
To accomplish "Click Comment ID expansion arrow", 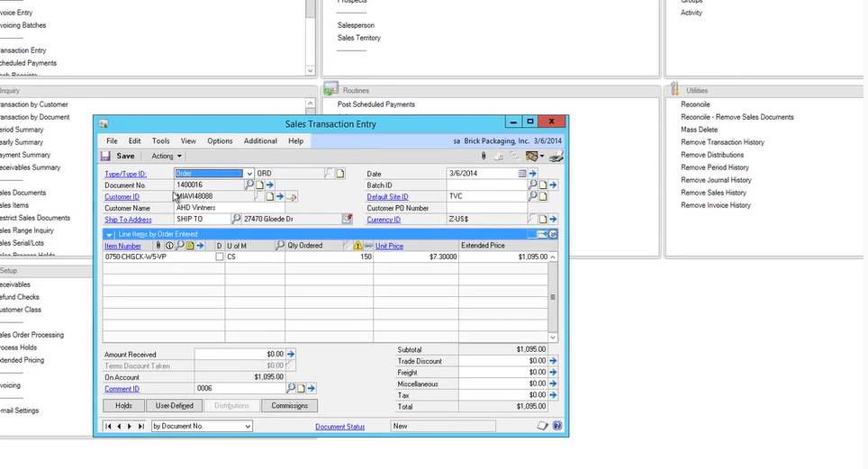I will [312, 389].
